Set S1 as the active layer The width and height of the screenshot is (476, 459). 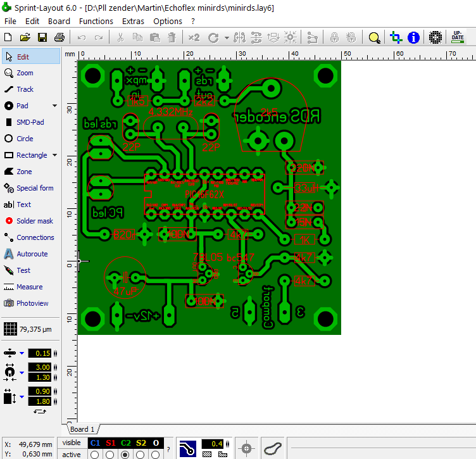[x=110, y=454]
